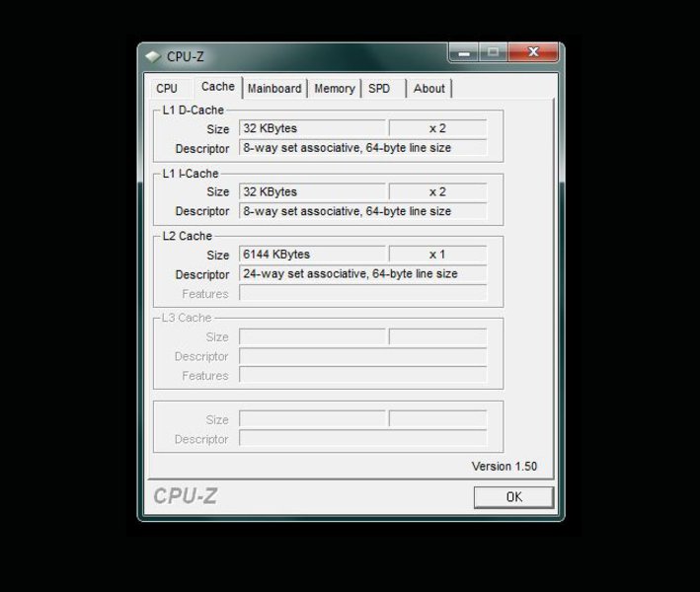Click the L1 I-Cache group label
The height and width of the screenshot is (592, 700).
click(191, 174)
